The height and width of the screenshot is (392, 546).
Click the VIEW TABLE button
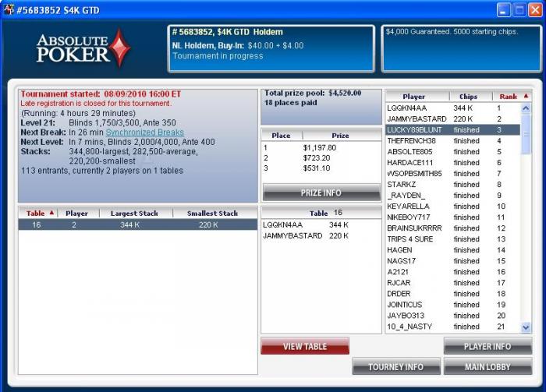pyautogui.click(x=305, y=347)
